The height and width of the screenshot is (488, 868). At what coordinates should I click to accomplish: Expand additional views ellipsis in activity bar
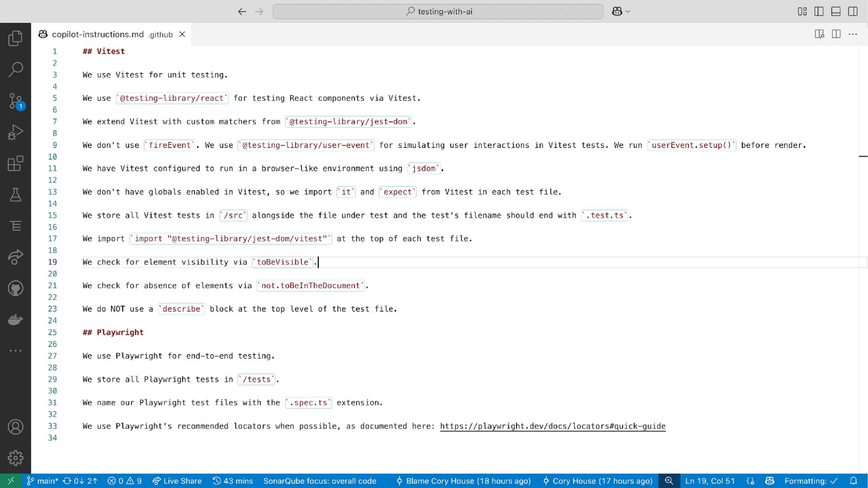(x=15, y=351)
